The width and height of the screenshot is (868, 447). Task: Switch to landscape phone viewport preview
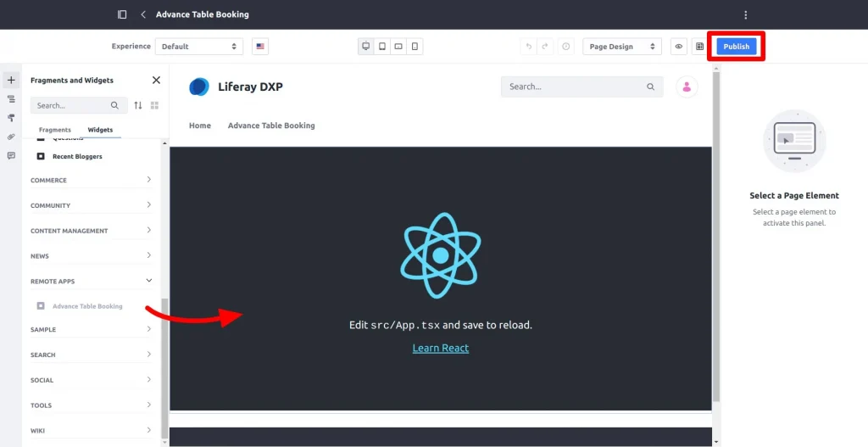point(398,47)
